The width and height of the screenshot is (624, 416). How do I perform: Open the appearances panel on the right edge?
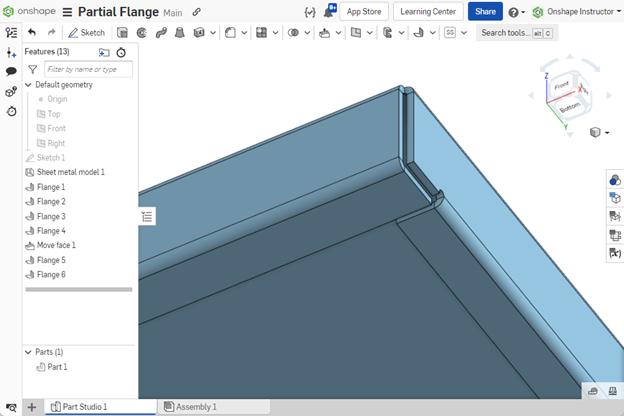coord(614,179)
